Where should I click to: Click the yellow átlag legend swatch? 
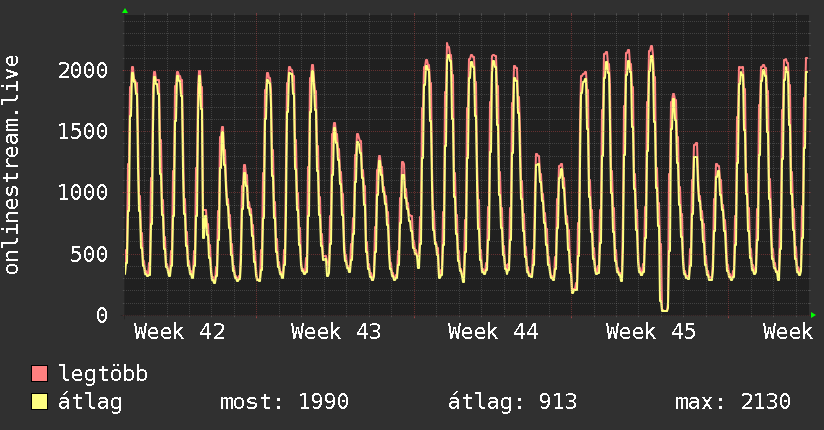[x=39, y=401]
